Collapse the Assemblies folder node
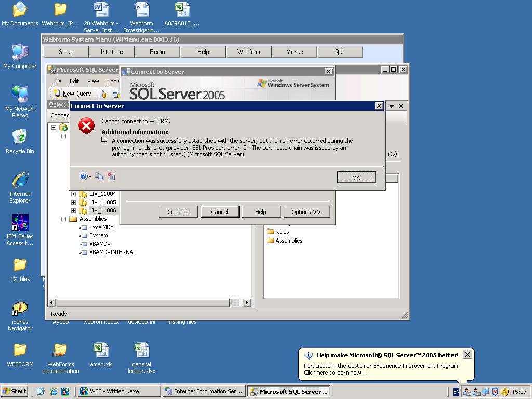532x399 pixels. click(64, 219)
